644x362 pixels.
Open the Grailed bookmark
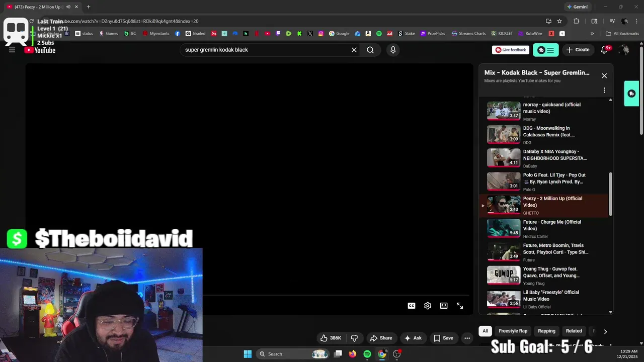tap(195, 34)
